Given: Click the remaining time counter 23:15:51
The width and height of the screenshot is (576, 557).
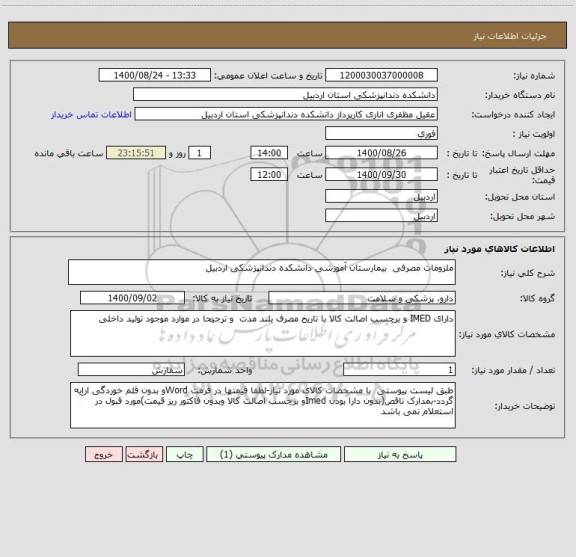Looking at the screenshot, I should pos(136,153).
